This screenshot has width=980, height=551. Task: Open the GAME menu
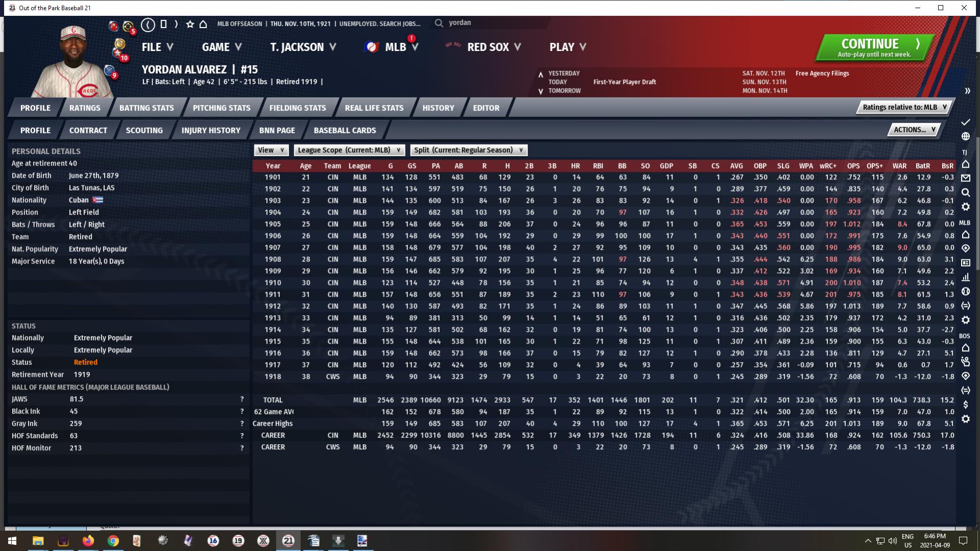coord(222,47)
